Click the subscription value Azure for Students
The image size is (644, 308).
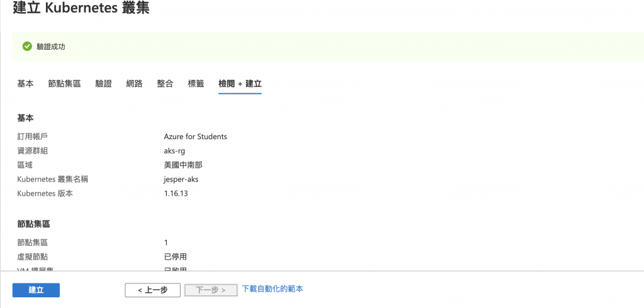point(196,137)
